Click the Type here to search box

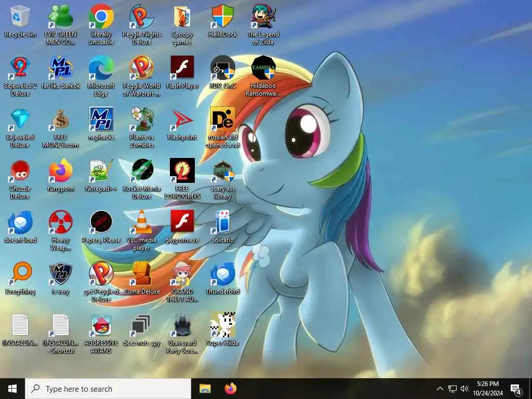pos(108,389)
